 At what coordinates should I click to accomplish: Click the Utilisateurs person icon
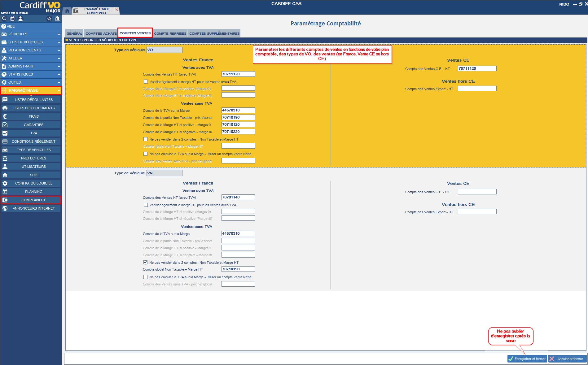pos(5,167)
